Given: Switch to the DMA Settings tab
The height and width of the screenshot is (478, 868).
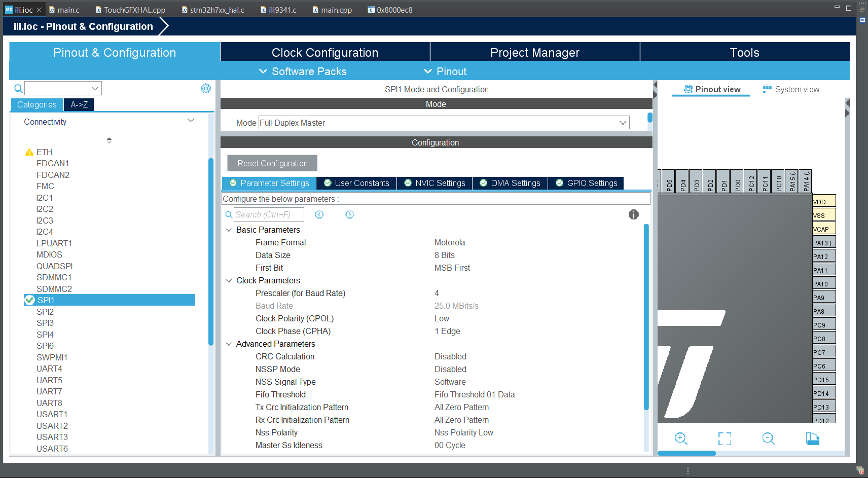Looking at the screenshot, I should pos(510,183).
